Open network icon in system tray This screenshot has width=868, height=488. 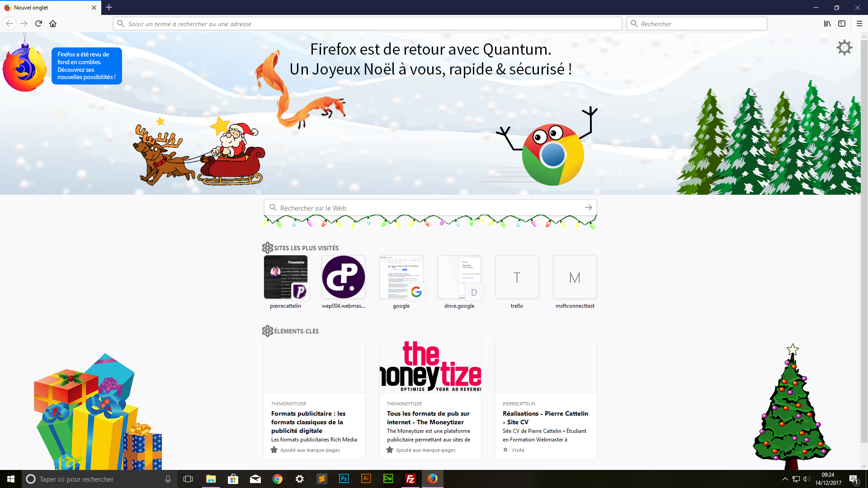(x=796, y=479)
